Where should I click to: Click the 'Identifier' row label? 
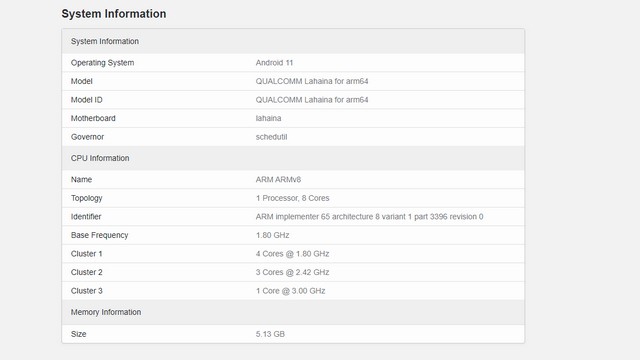click(86, 217)
